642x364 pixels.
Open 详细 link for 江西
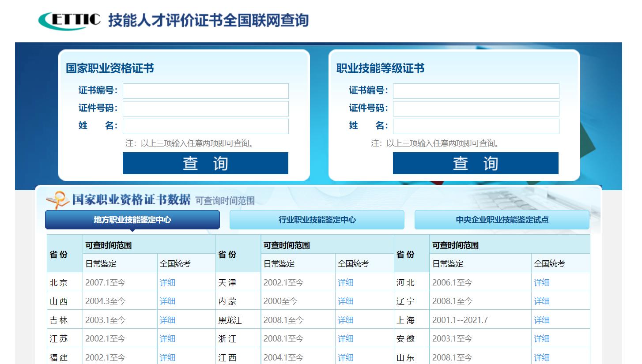(x=345, y=357)
